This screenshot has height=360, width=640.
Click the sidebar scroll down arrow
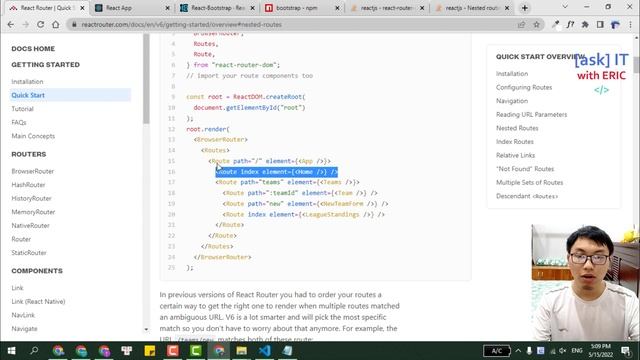point(146,329)
